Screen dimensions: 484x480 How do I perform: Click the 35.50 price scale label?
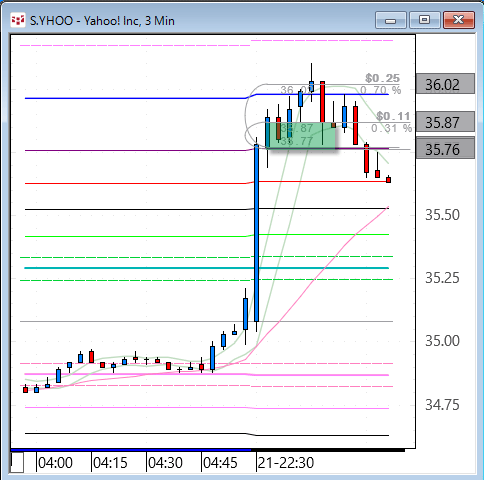point(442,215)
